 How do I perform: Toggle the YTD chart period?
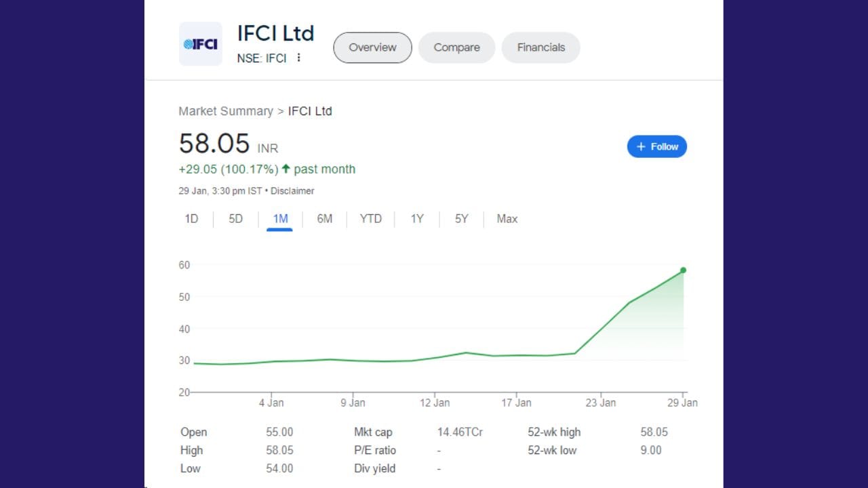coord(370,219)
